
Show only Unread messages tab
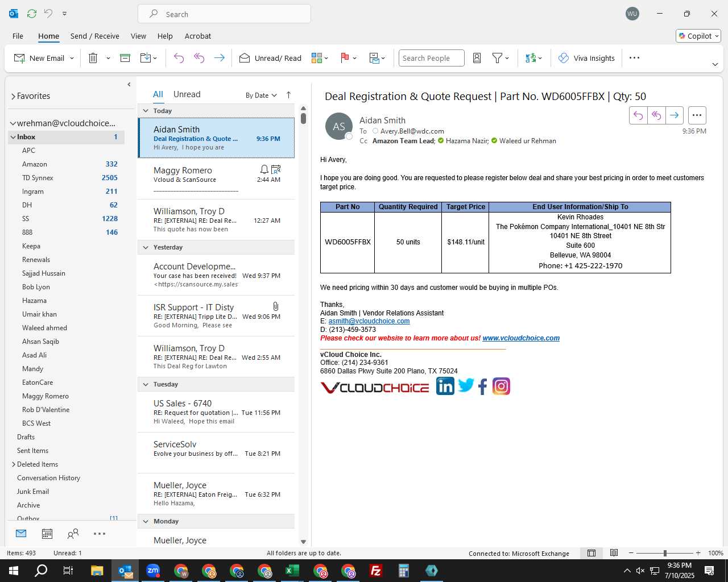[x=187, y=94]
